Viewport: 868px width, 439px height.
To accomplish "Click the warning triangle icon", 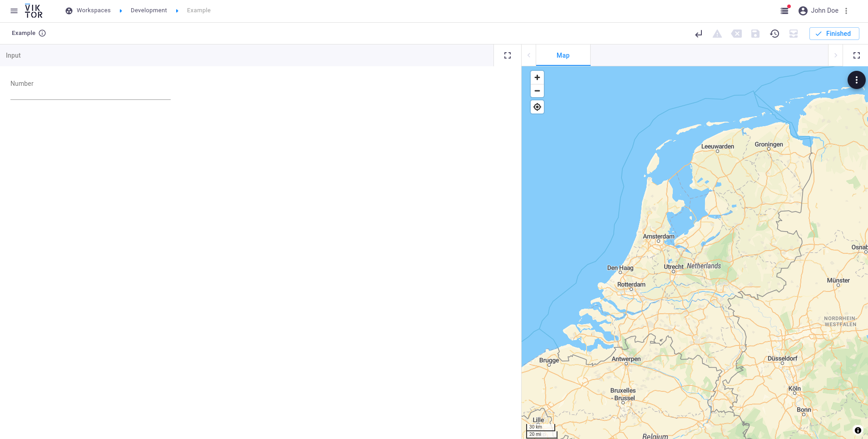I will 717,34.
